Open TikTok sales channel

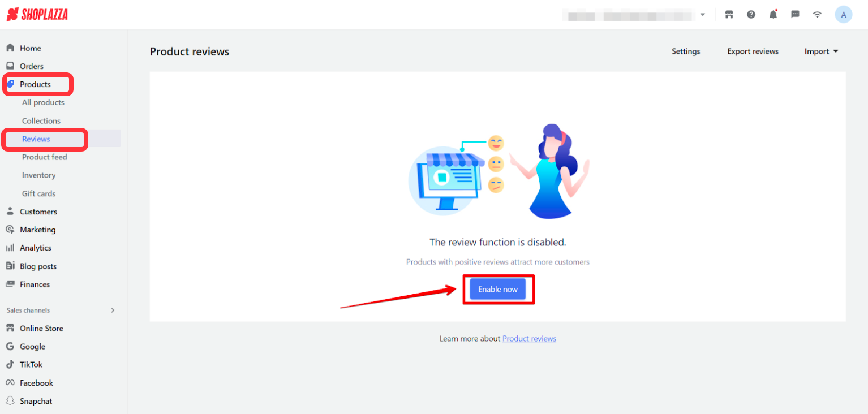point(31,365)
